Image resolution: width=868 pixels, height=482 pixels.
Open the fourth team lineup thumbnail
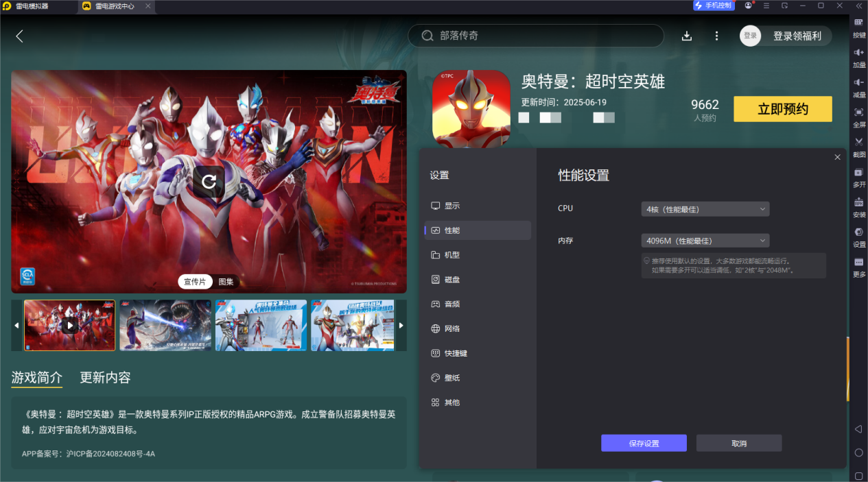(x=353, y=326)
